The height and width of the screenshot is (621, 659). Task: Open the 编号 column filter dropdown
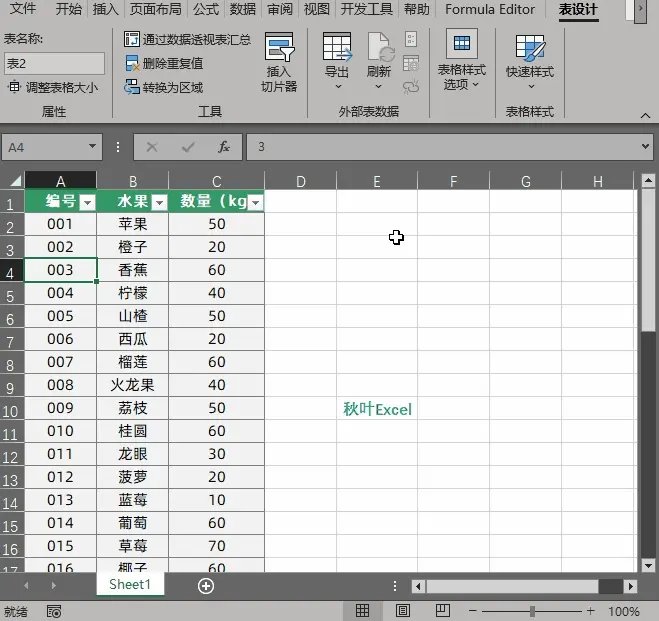pos(87,203)
